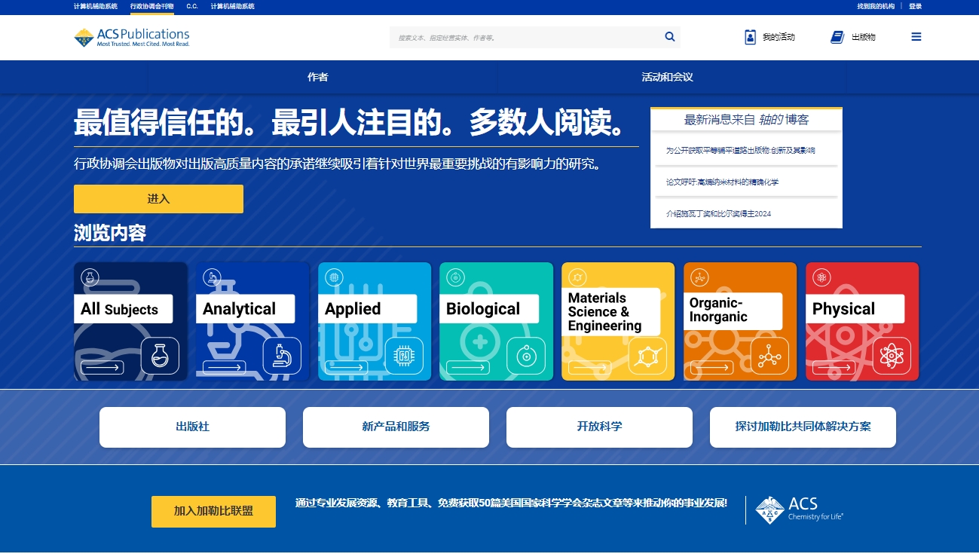This screenshot has height=560, width=979.
Task: Open 行政协调会刊物 top bar item
Action: click(151, 6)
